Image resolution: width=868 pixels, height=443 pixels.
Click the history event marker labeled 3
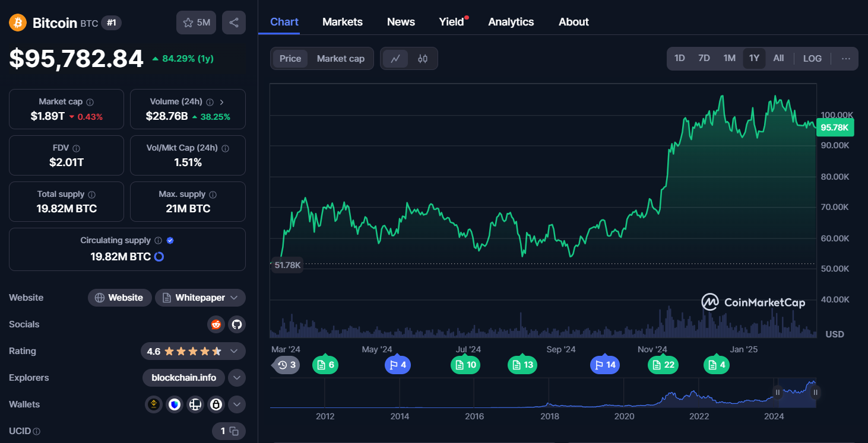(286, 365)
